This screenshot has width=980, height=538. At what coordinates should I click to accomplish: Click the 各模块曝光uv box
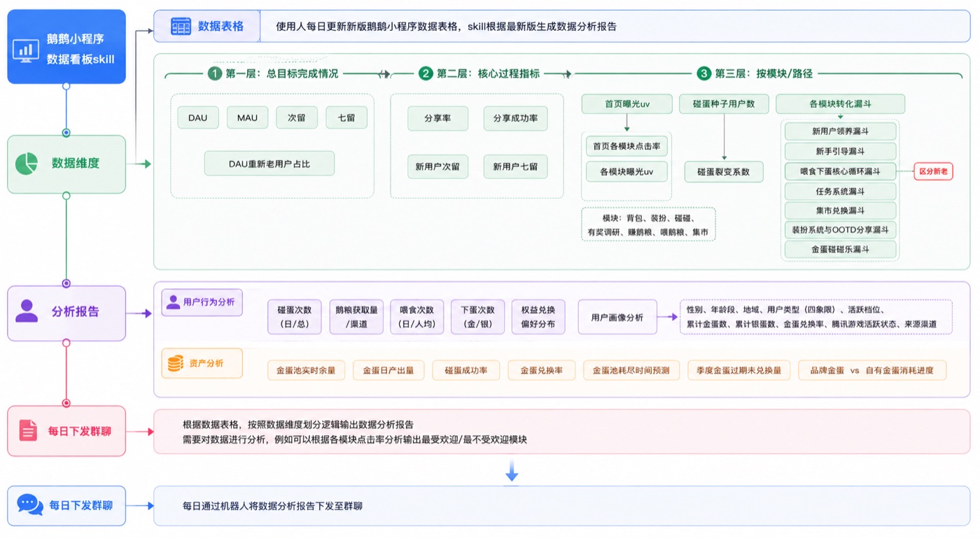(626, 171)
